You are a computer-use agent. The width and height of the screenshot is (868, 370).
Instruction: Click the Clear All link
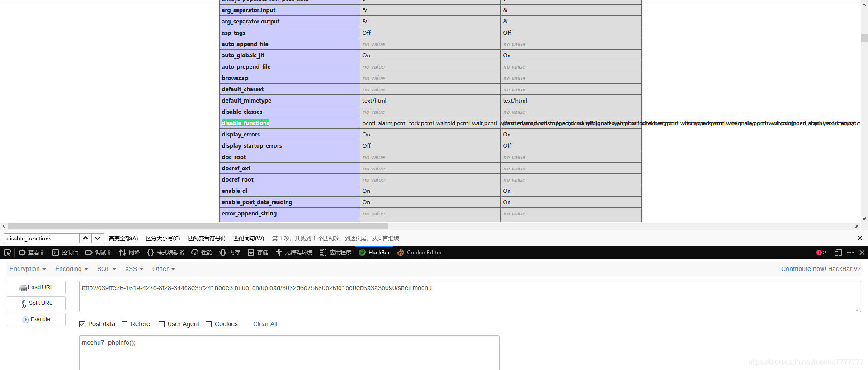(x=265, y=324)
